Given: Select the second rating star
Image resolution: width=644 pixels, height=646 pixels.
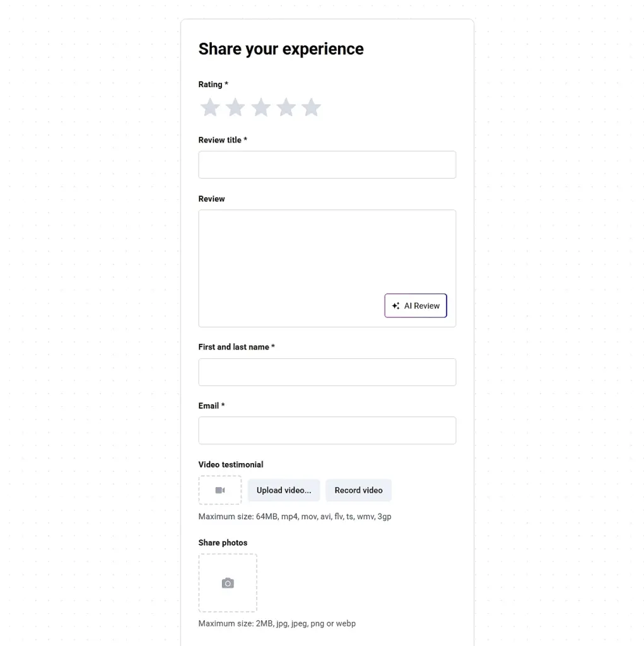Looking at the screenshot, I should (235, 107).
